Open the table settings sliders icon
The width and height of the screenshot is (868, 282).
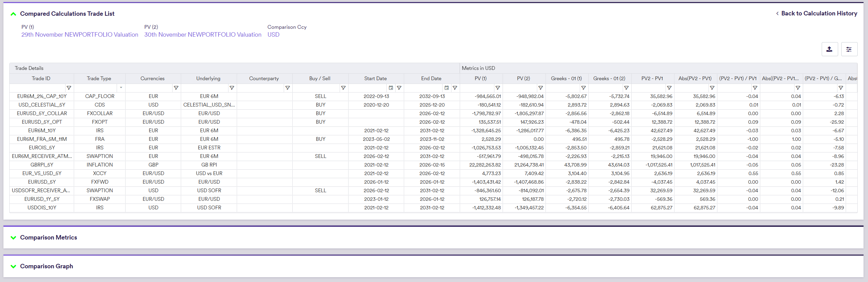(x=849, y=49)
